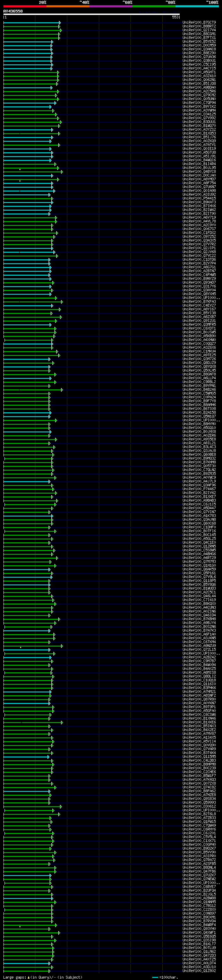Open hit UniRef100_B4B246

tap(199, 390)
